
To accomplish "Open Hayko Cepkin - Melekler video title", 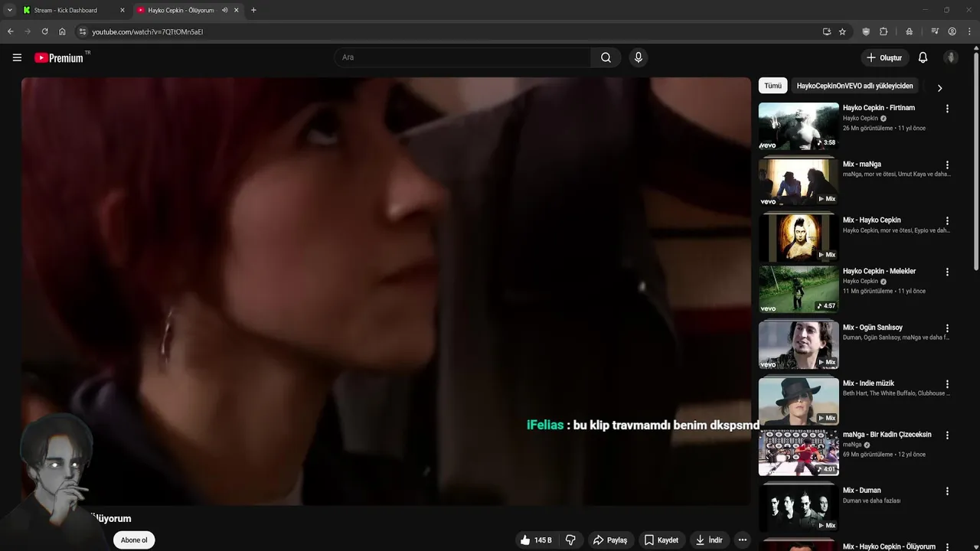I will coord(879,271).
